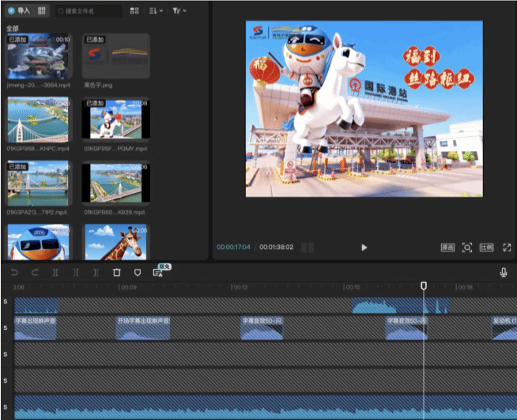Play the preview video

click(x=364, y=248)
